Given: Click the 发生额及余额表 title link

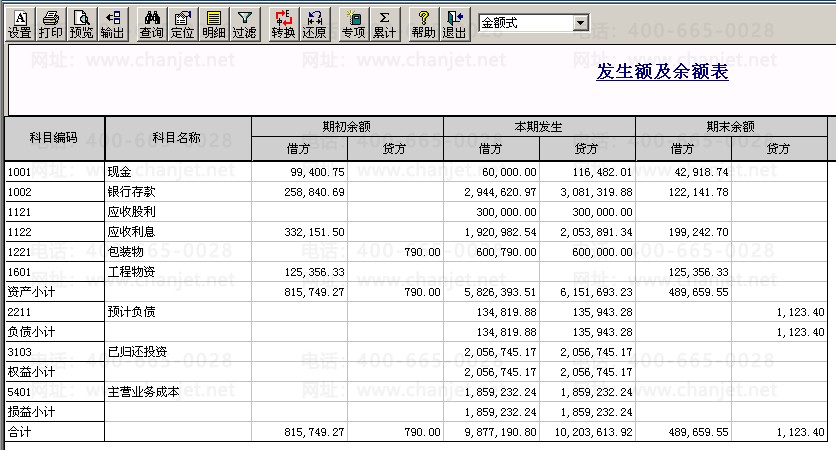Looking at the screenshot, I should (x=662, y=72).
